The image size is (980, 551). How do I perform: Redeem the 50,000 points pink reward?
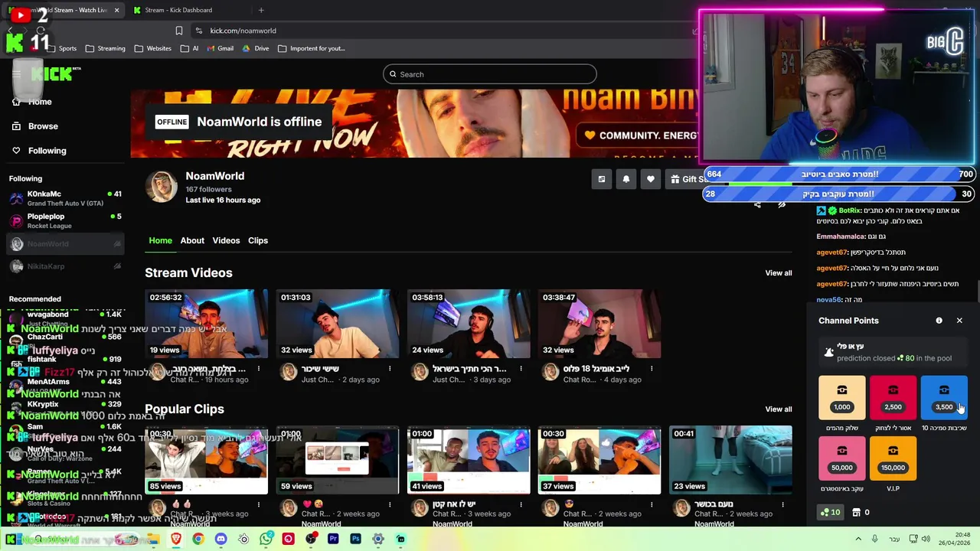click(842, 458)
